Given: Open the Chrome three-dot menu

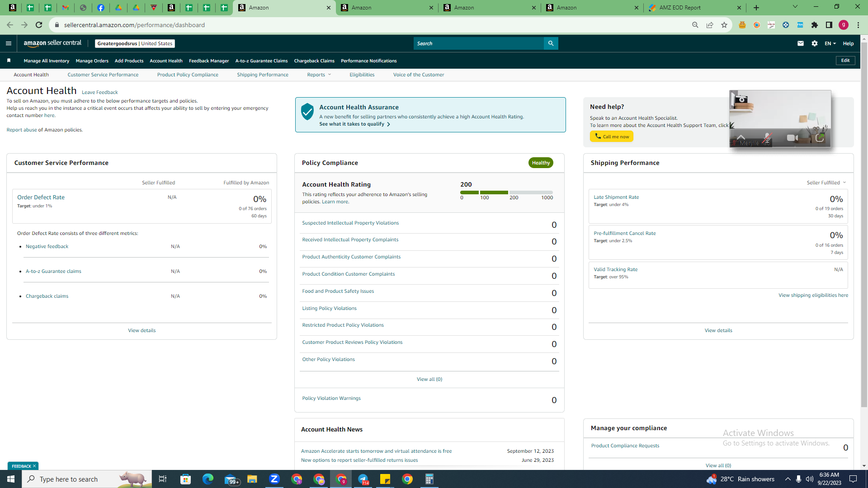Looking at the screenshot, I should pyautogui.click(x=858, y=25).
